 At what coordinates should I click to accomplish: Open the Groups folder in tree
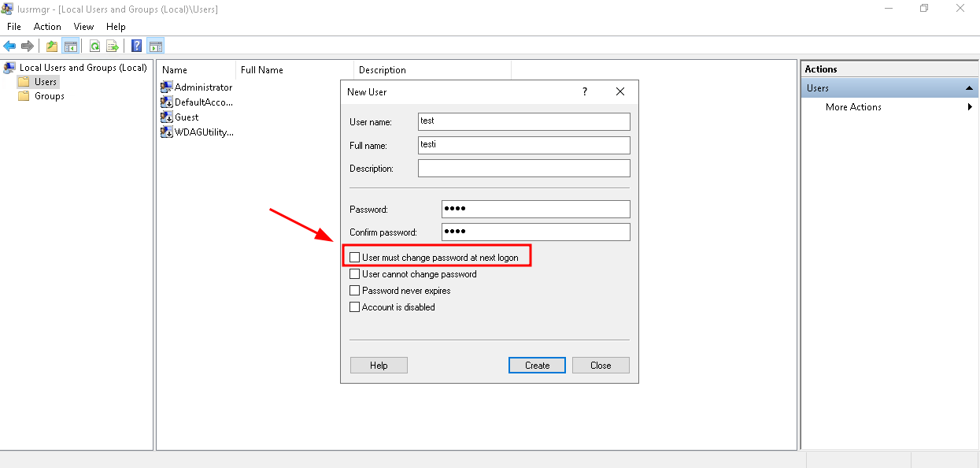click(x=49, y=96)
